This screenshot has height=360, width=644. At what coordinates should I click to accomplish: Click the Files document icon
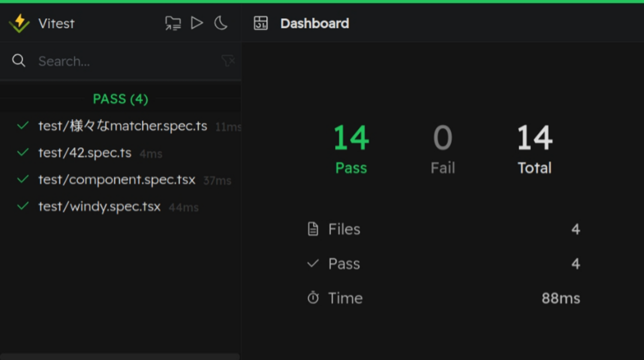coord(313,229)
